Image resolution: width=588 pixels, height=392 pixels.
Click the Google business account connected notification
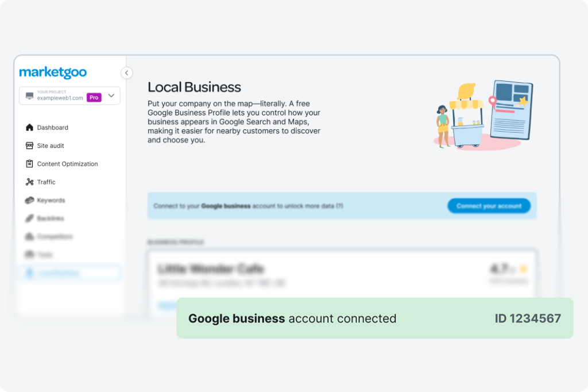pos(374,318)
